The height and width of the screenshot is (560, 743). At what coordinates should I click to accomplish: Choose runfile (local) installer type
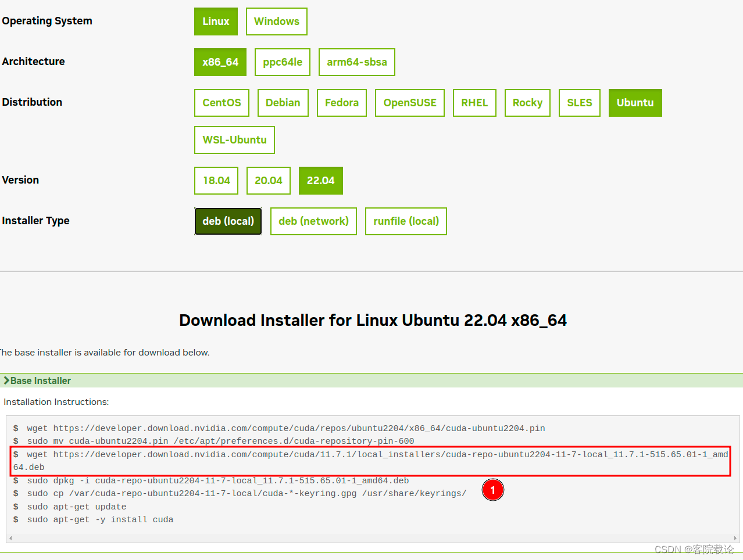(x=406, y=221)
